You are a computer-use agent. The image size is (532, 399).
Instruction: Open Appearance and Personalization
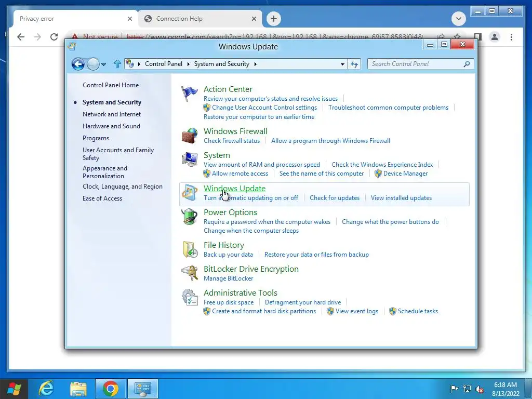coord(105,172)
